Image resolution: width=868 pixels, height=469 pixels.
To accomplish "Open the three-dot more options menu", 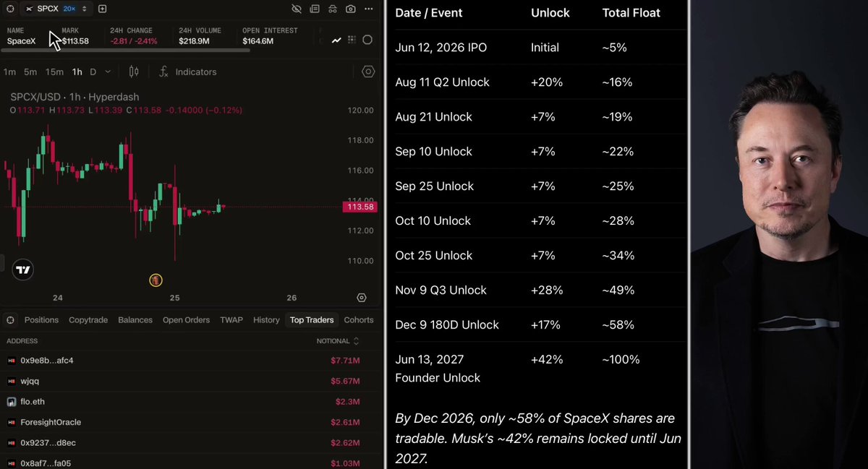I will pos(369,9).
